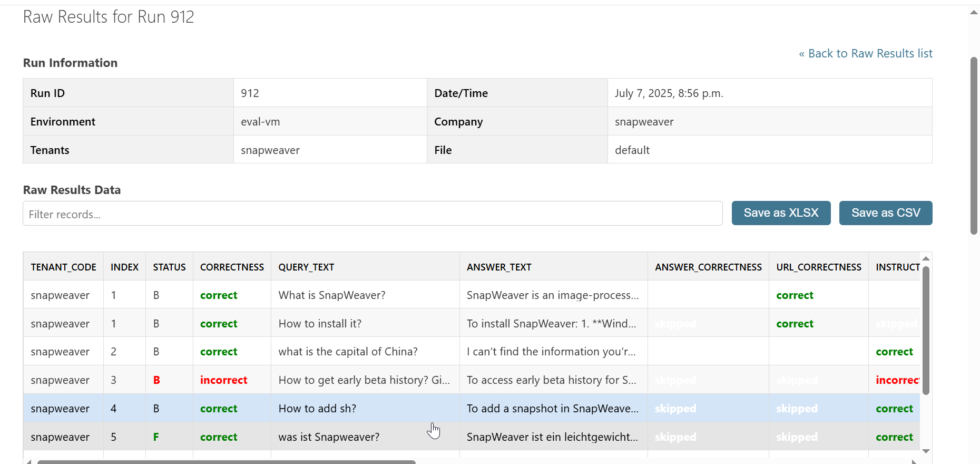980x464 pixels.
Task: Select the QUERY_TEXT column header
Action: [x=306, y=267]
